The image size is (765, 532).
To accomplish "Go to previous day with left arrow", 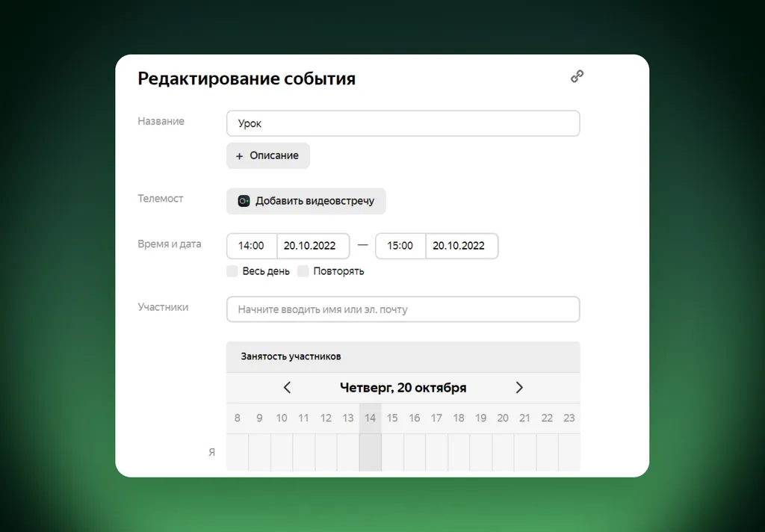I will (287, 388).
